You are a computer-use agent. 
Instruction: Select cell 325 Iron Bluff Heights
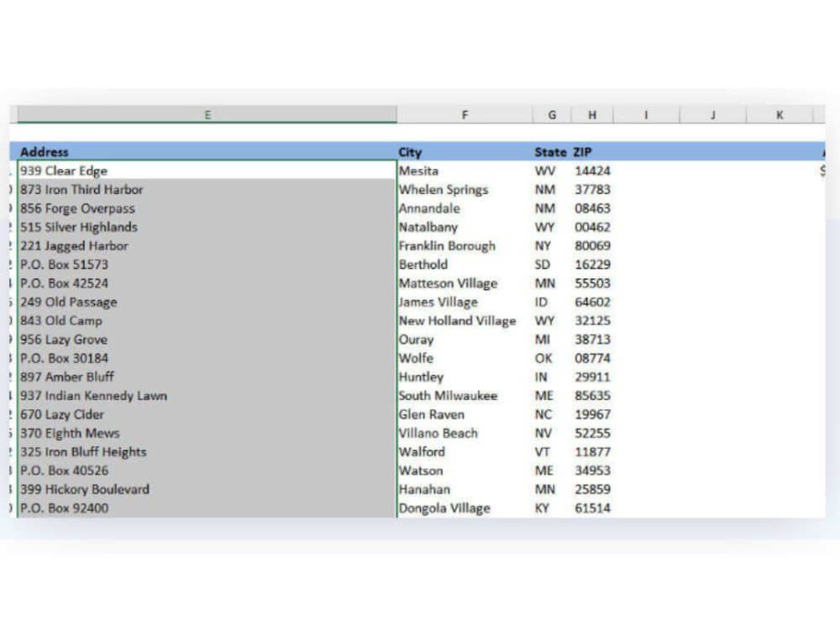click(207, 452)
